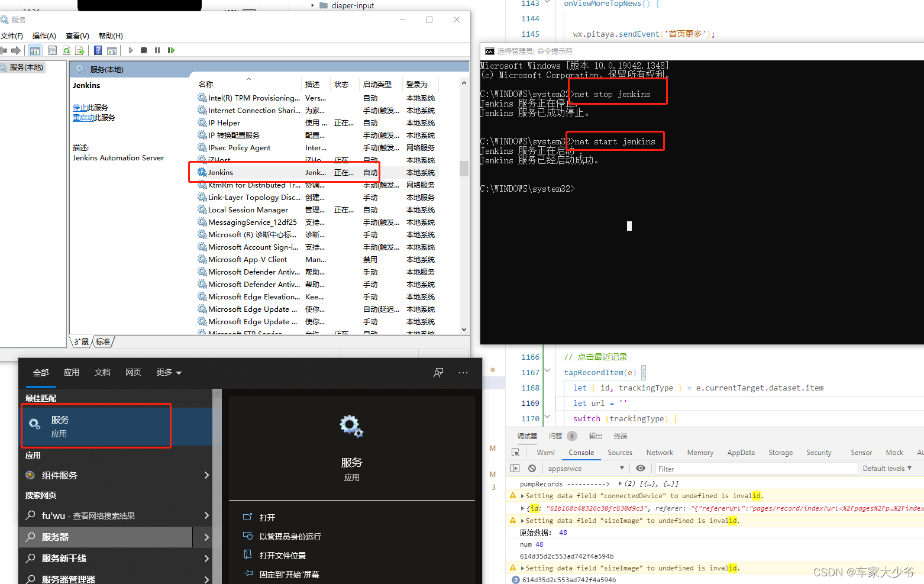Screen dimensions: 924x584
Task: Click the Stop Service square icon
Action: [144, 50]
